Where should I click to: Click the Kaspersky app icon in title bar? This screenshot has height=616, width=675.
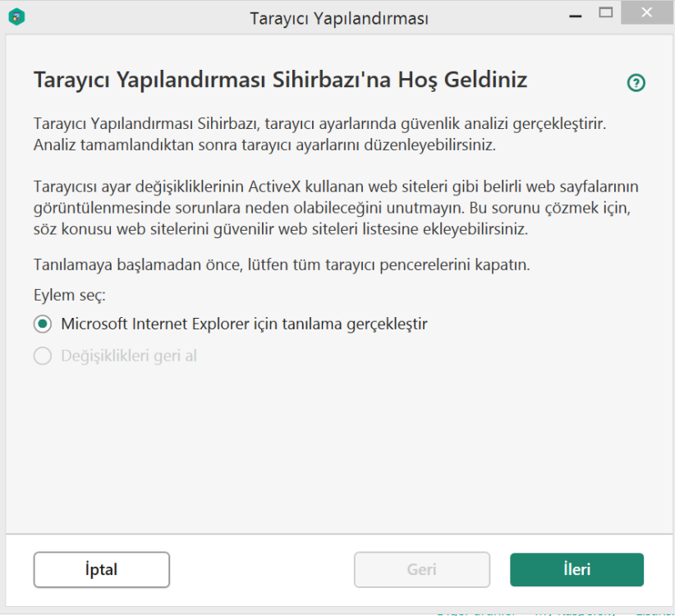pyautogui.click(x=16, y=17)
